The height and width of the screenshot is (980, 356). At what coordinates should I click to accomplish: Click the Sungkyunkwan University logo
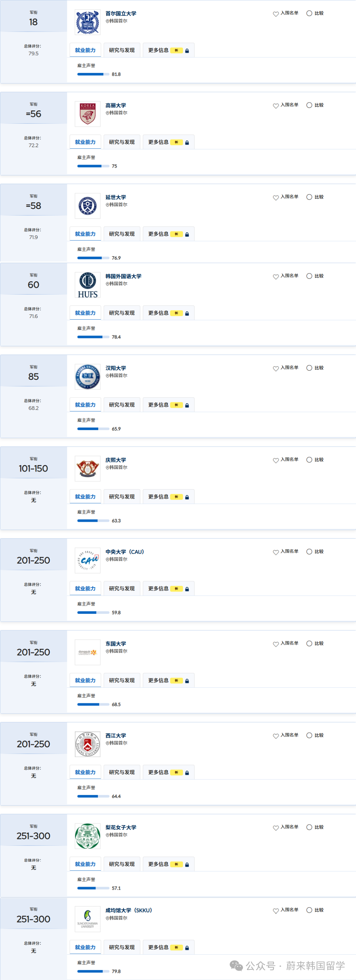pos(87,919)
